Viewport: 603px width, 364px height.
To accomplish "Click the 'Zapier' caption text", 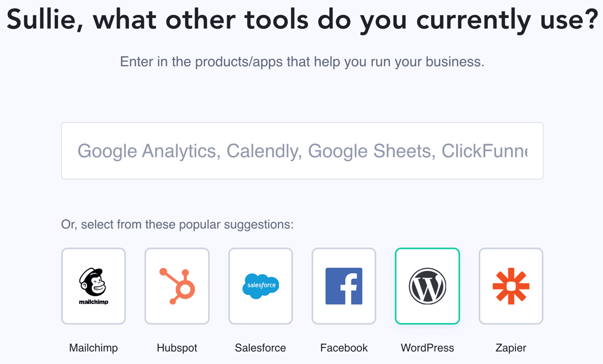I will click(x=511, y=348).
